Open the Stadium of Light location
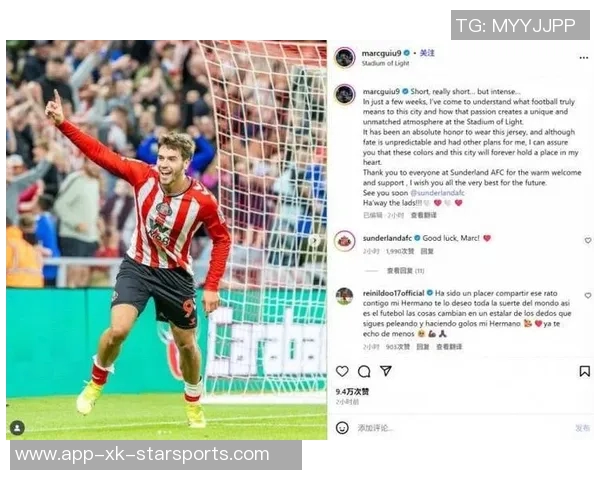This screenshot has height=480, width=600. [385, 63]
